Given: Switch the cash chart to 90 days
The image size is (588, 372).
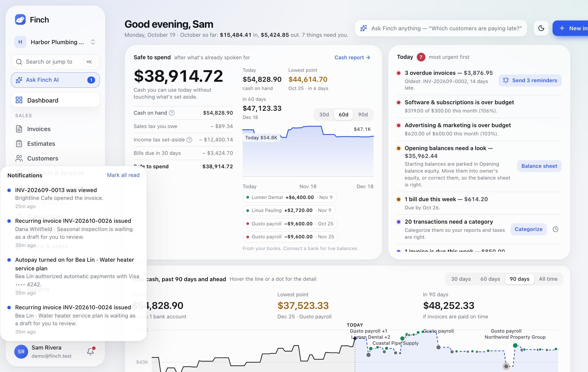Looking at the screenshot, I should [519, 279].
